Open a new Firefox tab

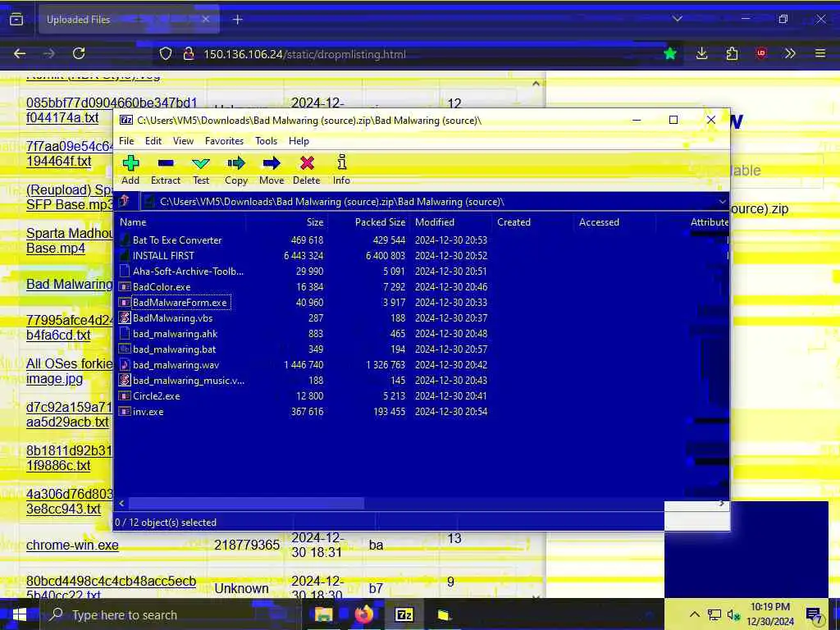pyautogui.click(x=238, y=20)
